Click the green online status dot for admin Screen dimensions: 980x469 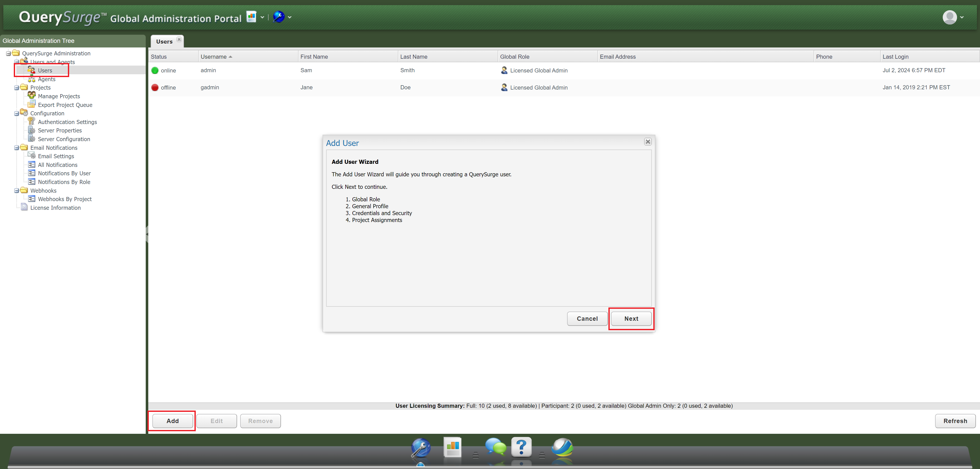155,70
